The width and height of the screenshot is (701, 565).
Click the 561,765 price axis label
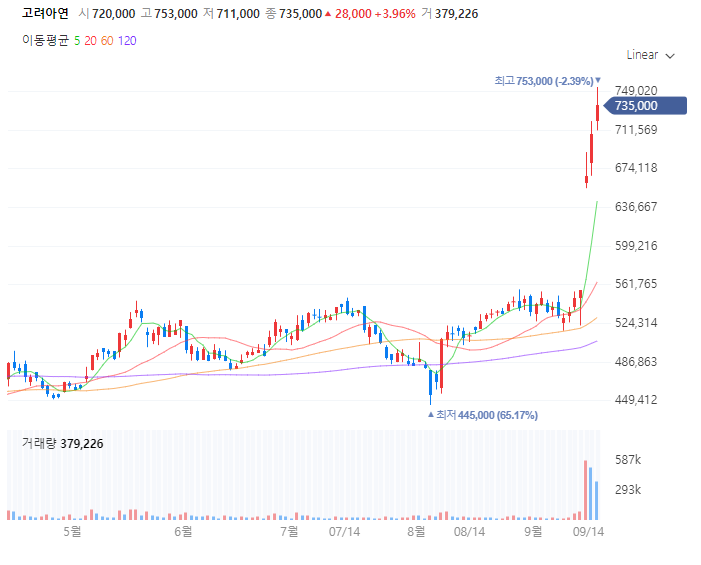(636, 284)
